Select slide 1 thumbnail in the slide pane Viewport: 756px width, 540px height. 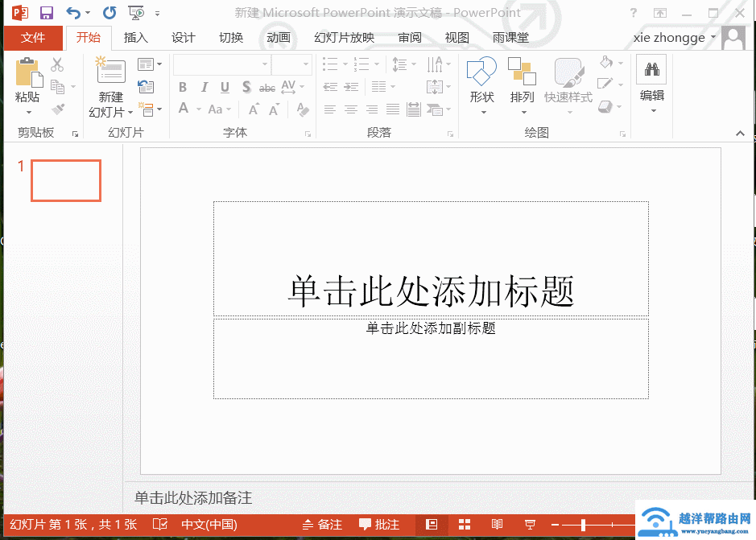65,180
